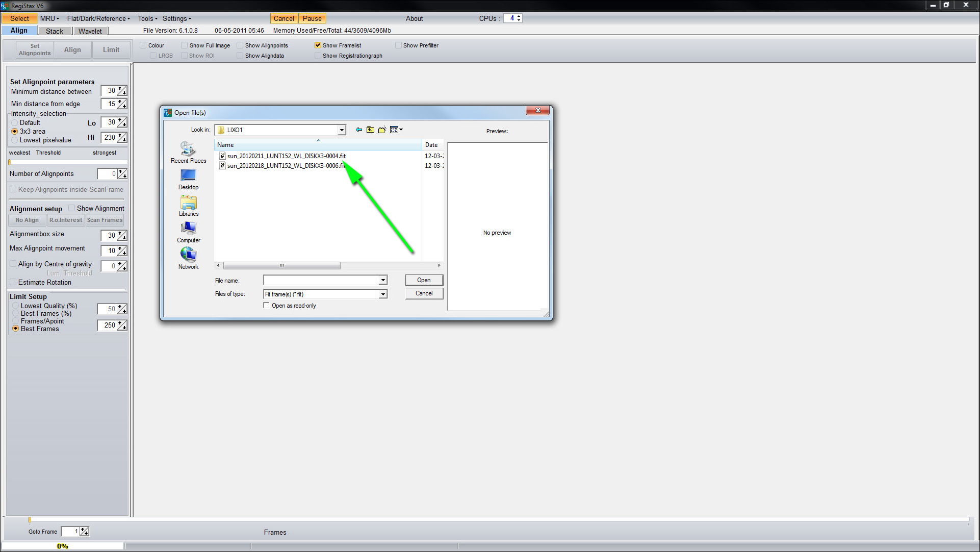980x552 pixels.
Task: Open Recent Places shortcut
Action: 188,153
